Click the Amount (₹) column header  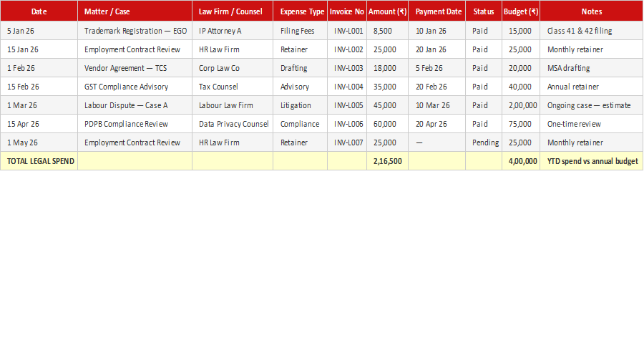pyautogui.click(x=387, y=11)
